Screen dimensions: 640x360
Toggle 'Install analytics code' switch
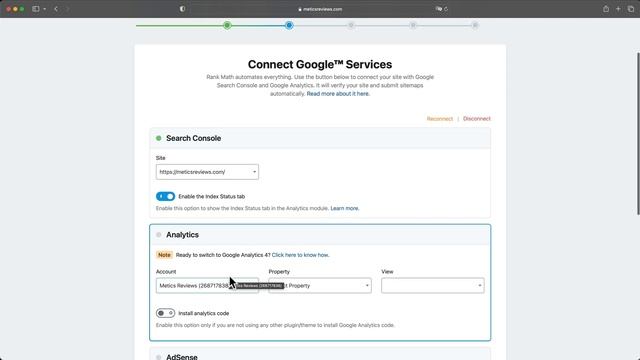click(x=165, y=313)
